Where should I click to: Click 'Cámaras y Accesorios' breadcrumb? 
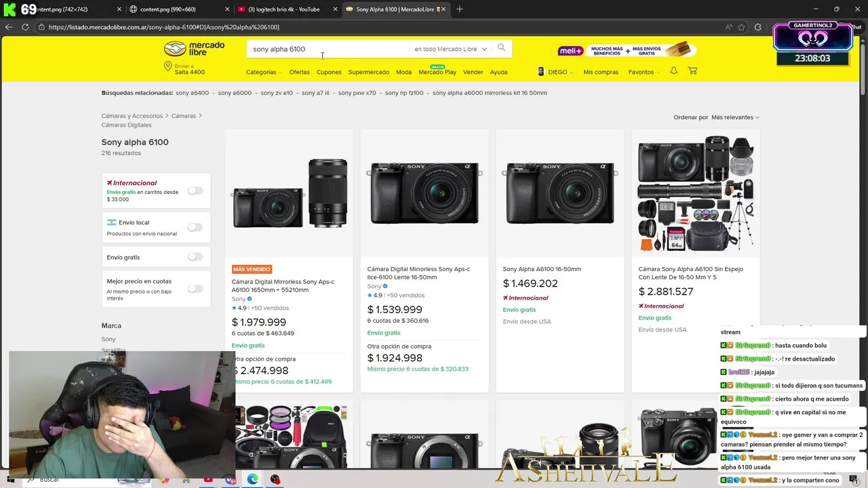pos(132,116)
